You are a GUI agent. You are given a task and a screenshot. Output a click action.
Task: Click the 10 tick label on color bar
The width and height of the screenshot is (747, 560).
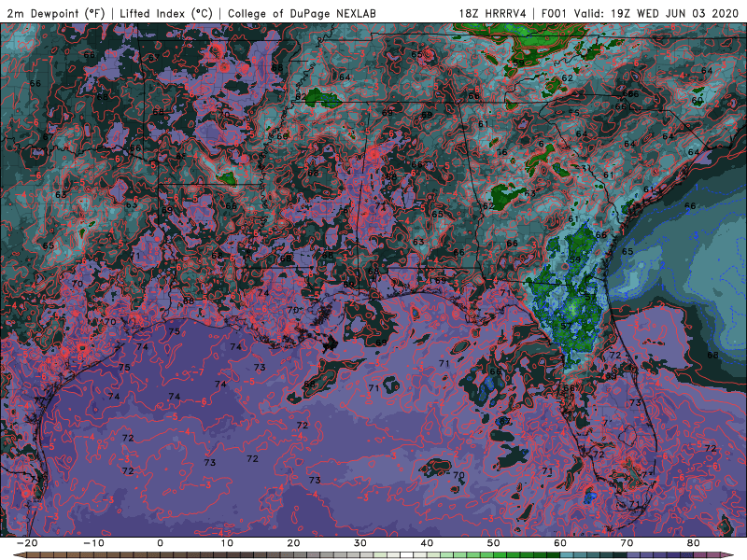tap(227, 543)
